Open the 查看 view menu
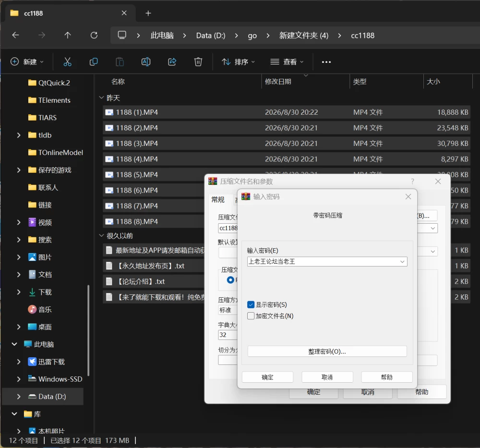 coord(287,62)
